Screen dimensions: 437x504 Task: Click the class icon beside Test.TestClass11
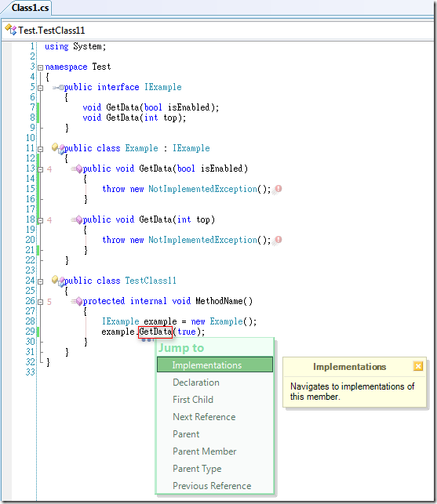click(x=11, y=30)
